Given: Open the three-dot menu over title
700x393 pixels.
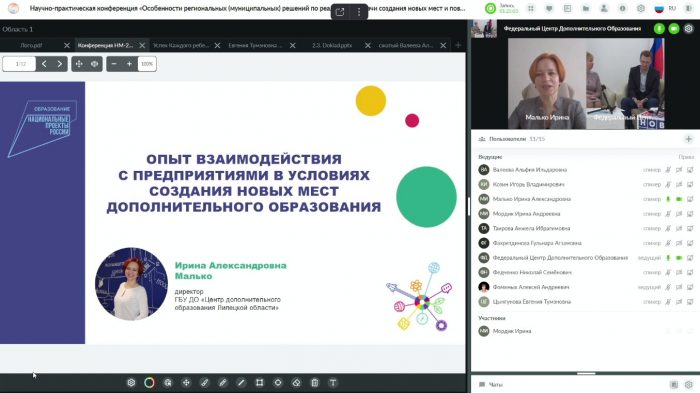Looking at the screenshot, I should pos(359,12).
